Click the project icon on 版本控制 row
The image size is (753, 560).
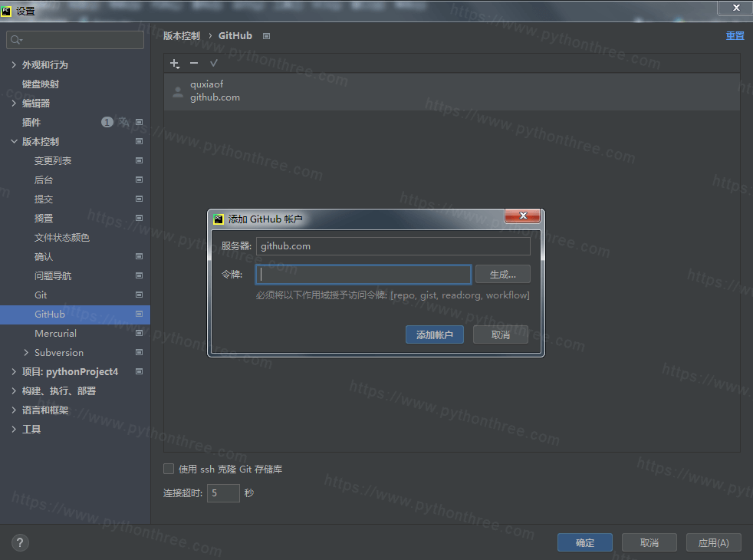pos(140,141)
